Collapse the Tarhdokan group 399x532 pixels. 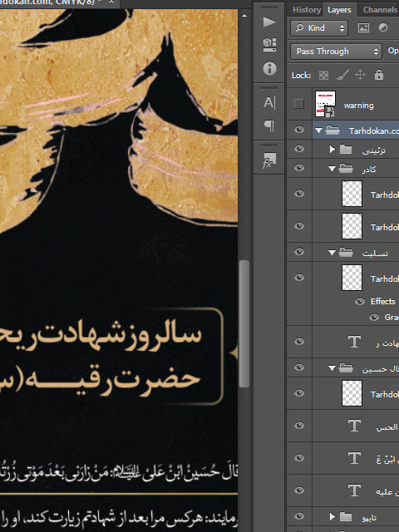click(x=318, y=131)
